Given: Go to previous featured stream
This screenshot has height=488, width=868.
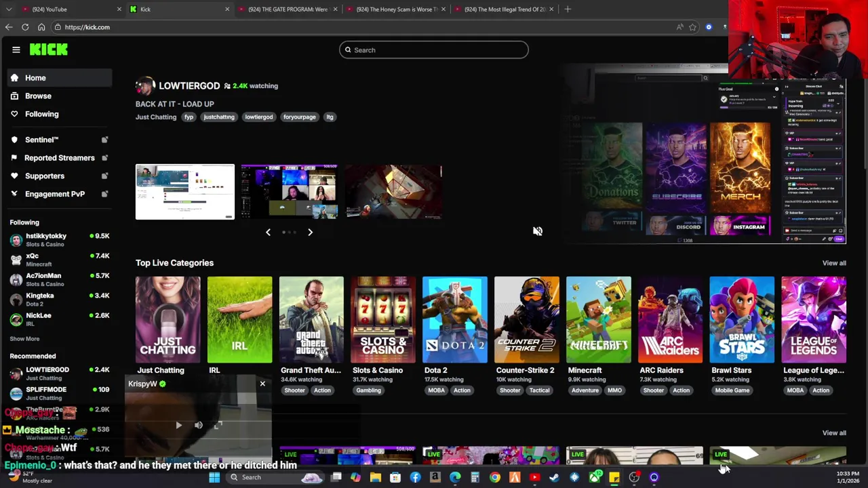Looking at the screenshot, I should click(268, 232).
